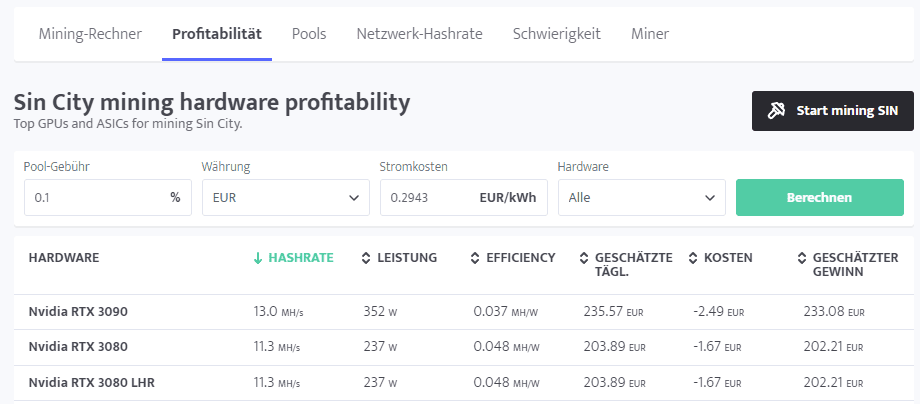Image resolution: width=920 pixels, height=404 pixels.
Task: Click the EUR/kWh unit label
Action: pos(508,198)
